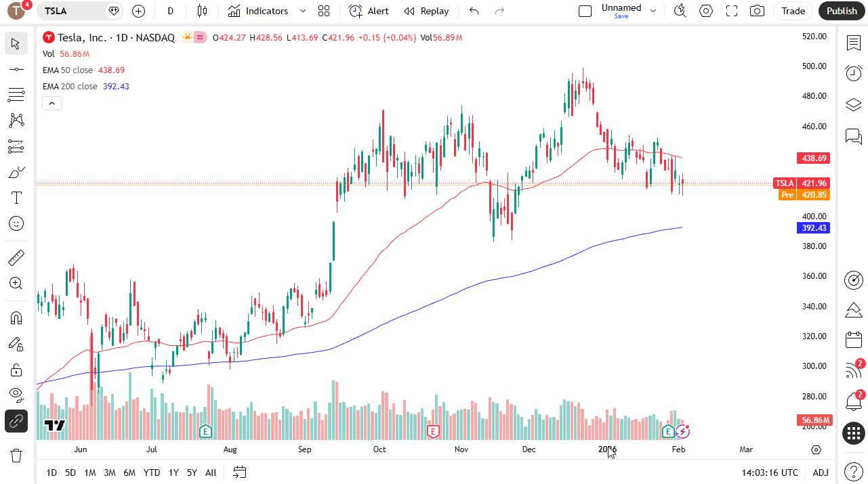Select the brush drawing tool
Image resolution: width=868 pixels, height=484 pixels.
pyautogui.click(x=16, y=172)
